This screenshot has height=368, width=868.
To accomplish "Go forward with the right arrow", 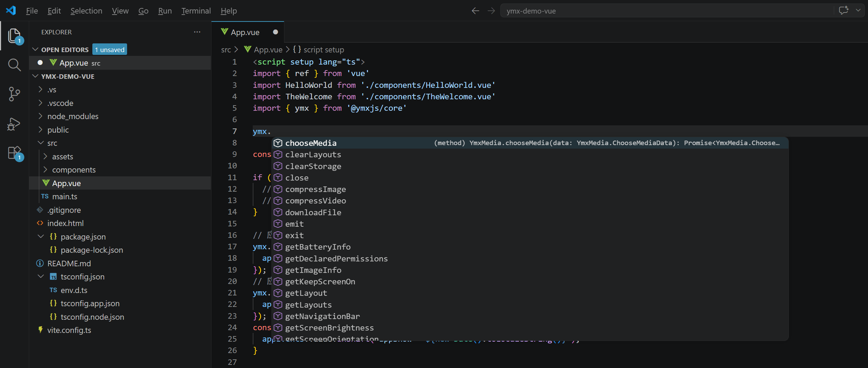I will 491,11.
